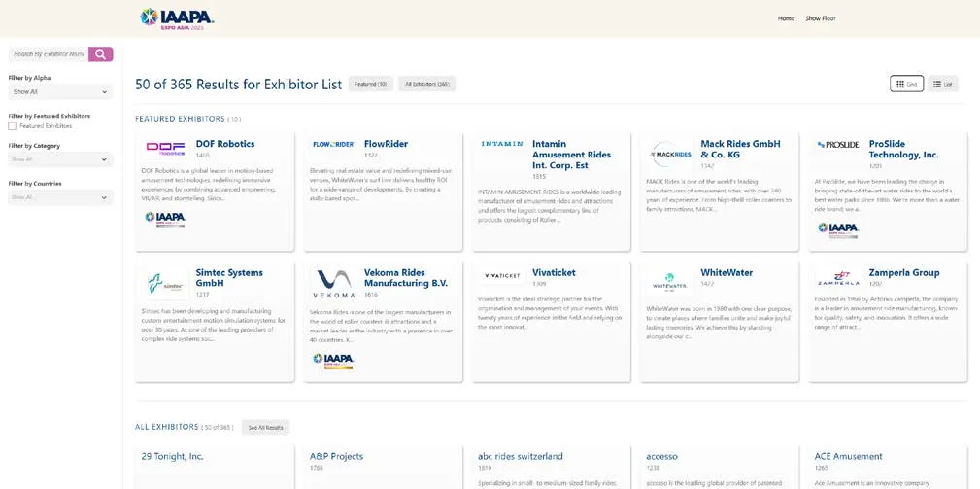Click the Vekoma logo image
Viewport: 980px width, 489px height.
334,283
